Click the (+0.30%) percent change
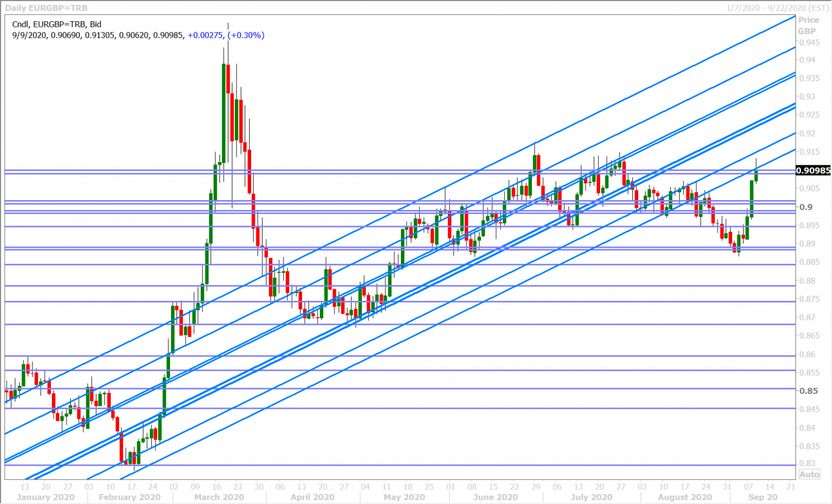The width and height of the screenshot is (832, 504). coord(246,35)
